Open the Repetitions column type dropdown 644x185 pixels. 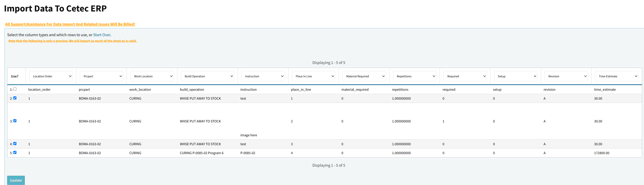[414, 76]
